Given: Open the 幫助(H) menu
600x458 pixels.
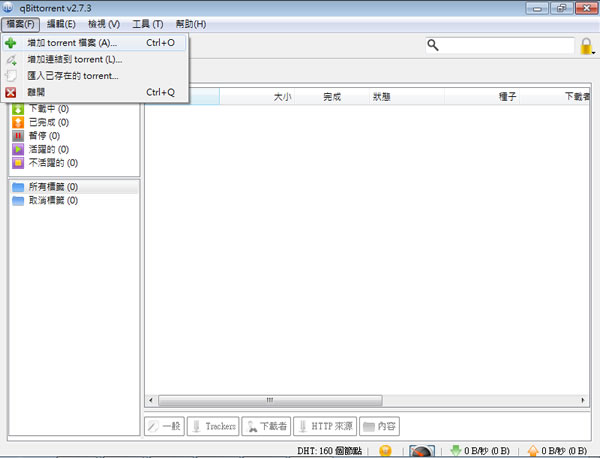Looking at the screenshot, I should coord(191,24).
